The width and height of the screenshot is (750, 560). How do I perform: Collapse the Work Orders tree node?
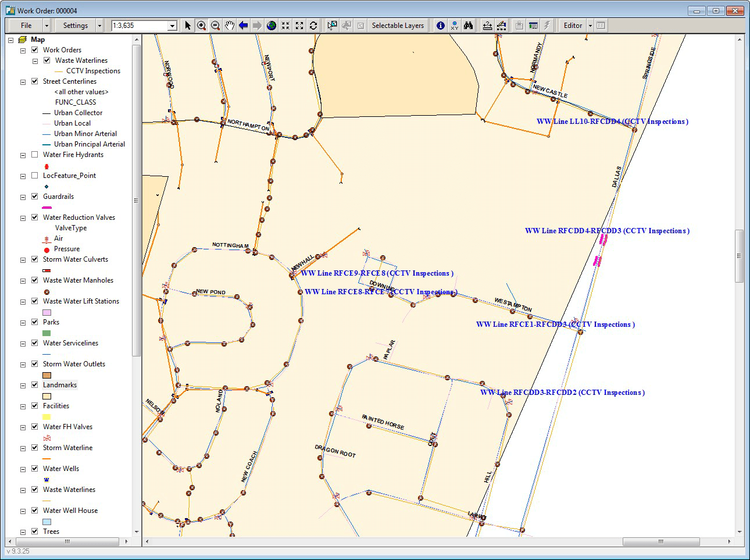click(23, 51)
